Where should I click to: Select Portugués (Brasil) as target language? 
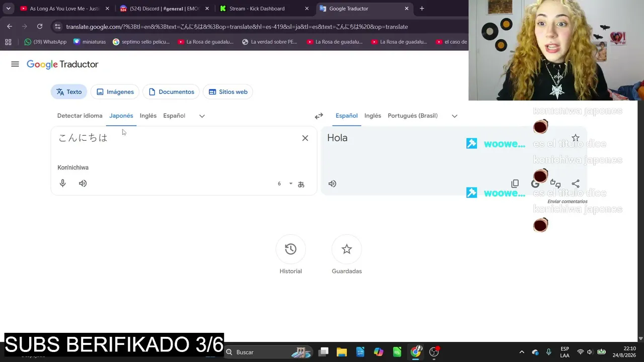(x=413, y=116)
